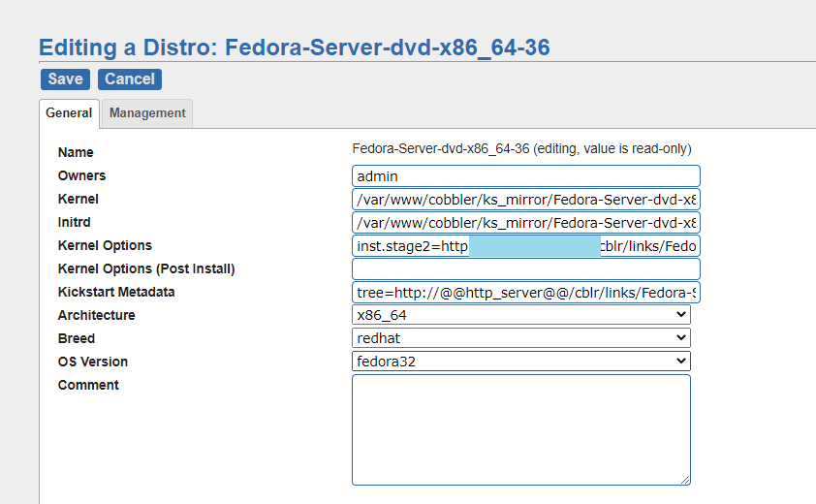Viewport: 816px width, 504px height.
Task: Click the Save button
Action: click(x=65, y=79)
